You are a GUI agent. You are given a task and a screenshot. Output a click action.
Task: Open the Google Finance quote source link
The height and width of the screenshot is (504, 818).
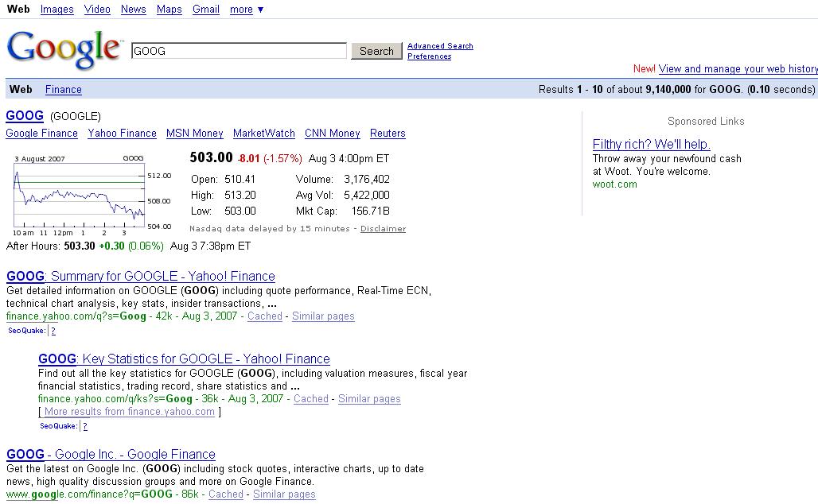coord(41,134)
